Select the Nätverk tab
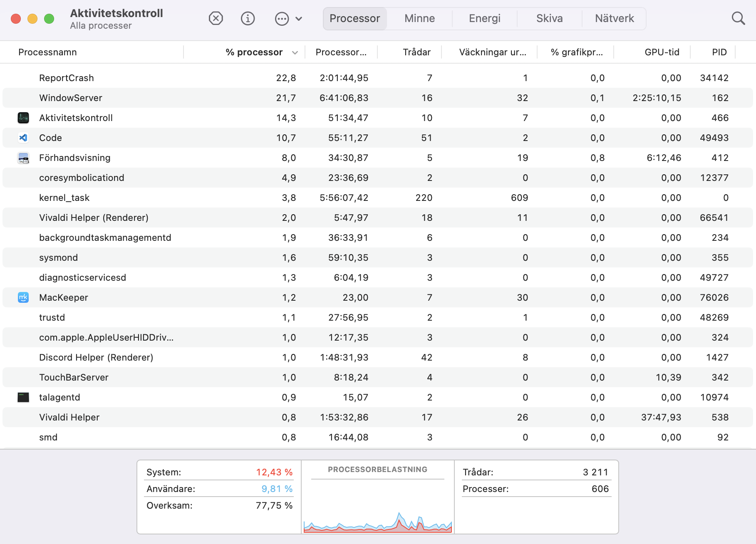 coord(614,19)
